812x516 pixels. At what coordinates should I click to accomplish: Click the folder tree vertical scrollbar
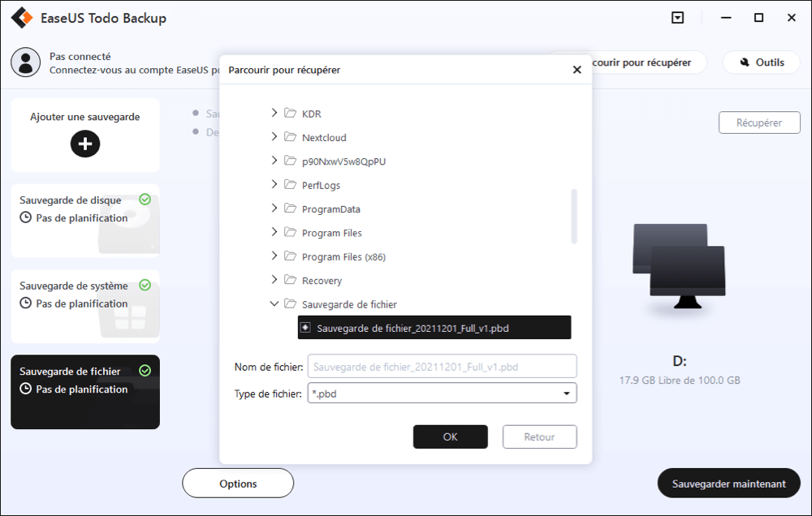[574, 216]
